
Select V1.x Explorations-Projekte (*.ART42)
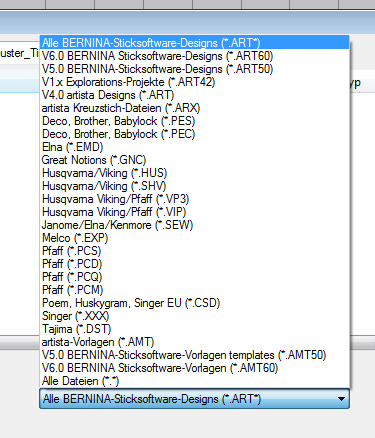pyautogui.click(x=195, y=82)
